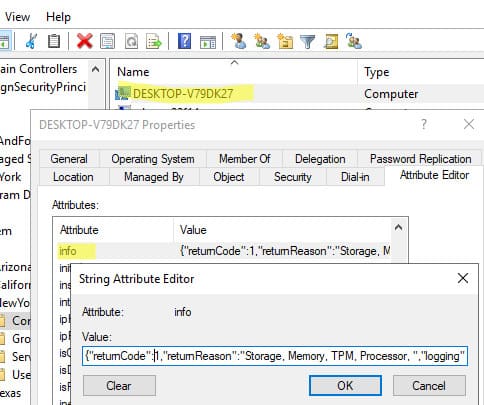
Task: Click the Cut scissors toolbar icon
Action: [32, 41]
